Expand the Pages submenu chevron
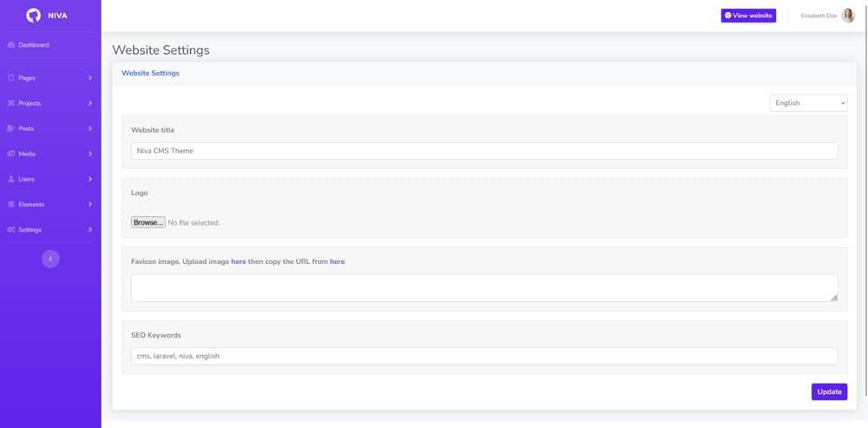Image resolution: width=868 pixels, height=428 pixels. click(x=90, y=78)
